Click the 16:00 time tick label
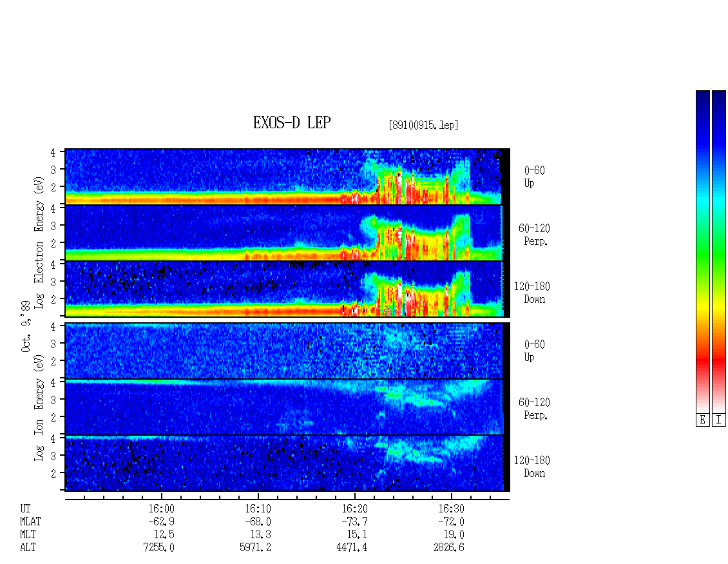Screen dimensions: 728x564 pos(162,509)
